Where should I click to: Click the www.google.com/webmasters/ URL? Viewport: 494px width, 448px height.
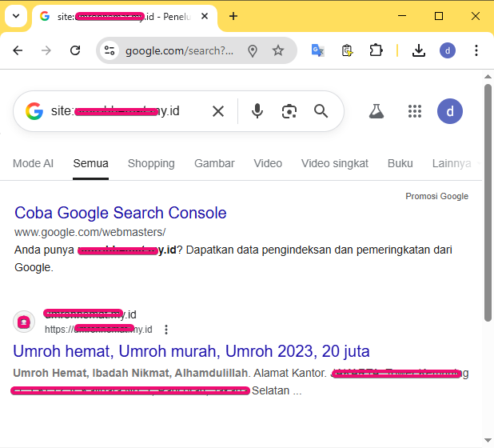pos(90,232)
